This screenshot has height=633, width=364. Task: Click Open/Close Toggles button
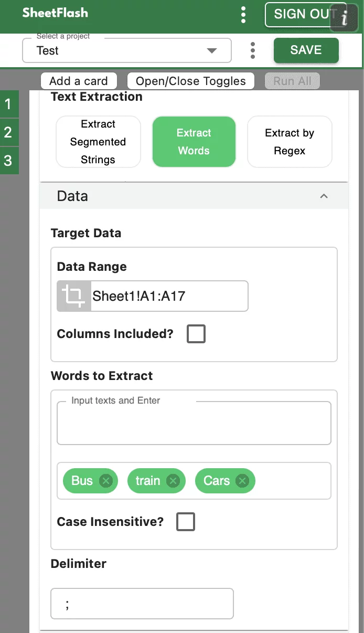(191, 81)
